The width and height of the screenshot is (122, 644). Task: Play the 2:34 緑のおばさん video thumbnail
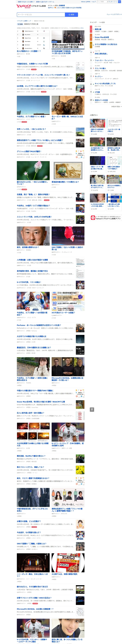80,589
